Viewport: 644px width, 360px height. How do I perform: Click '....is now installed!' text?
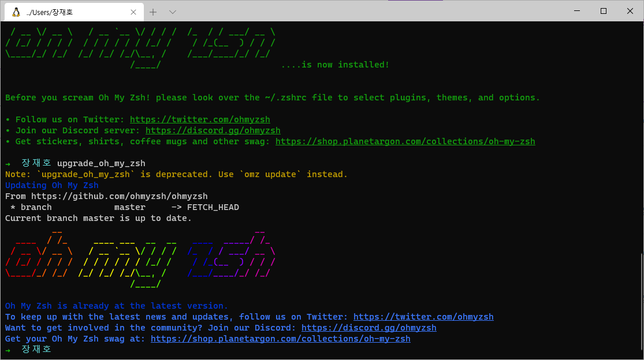(335, 65)
